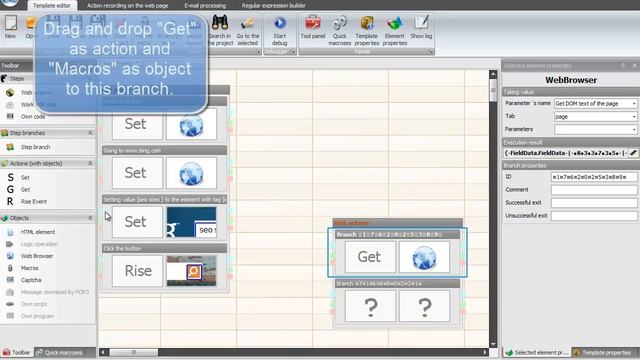Click the ID input field
The height and width of the screenshot is (360, 640).
tap(594, 177)
